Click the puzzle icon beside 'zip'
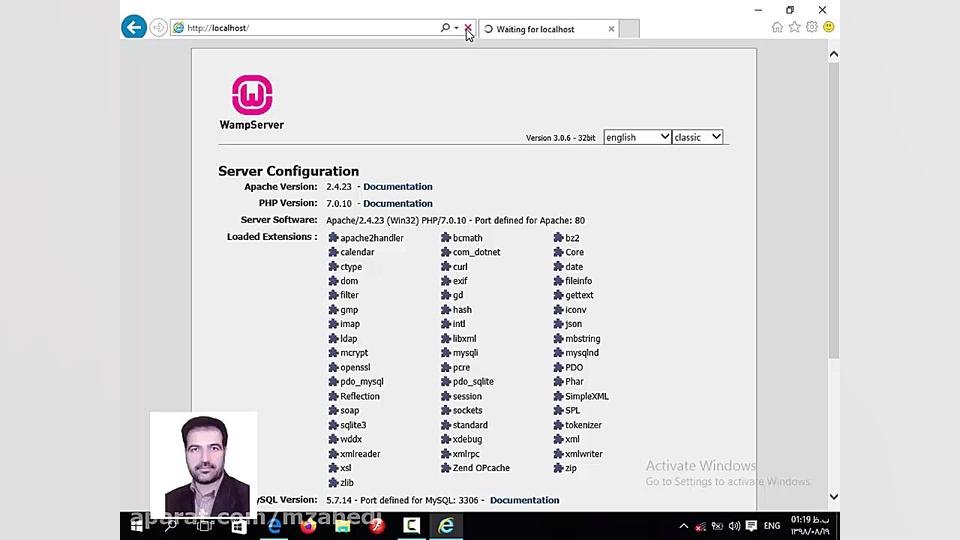Screen dimensions: 960x540 point(558,468)
